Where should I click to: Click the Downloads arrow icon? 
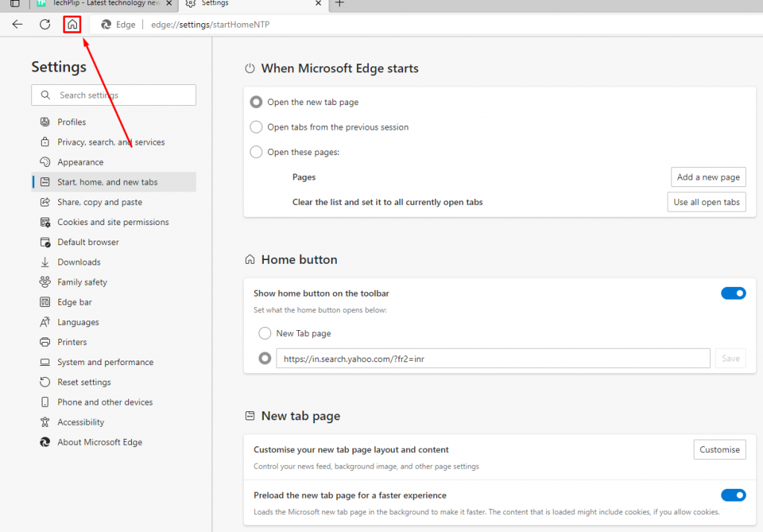(x=45, y=262)
